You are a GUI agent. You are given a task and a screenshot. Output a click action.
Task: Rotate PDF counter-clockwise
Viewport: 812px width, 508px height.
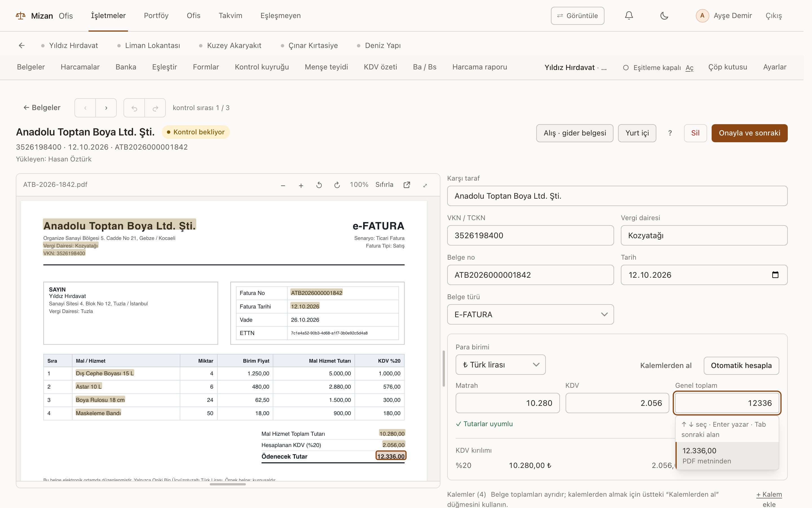319,185
